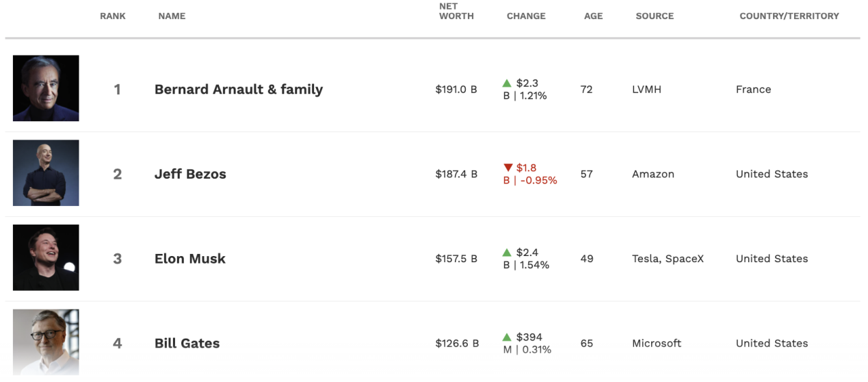The height and width of the screenshot is (382, 868).
Task: Open the Jeff Bezos profile link
Action: [190, 174]
